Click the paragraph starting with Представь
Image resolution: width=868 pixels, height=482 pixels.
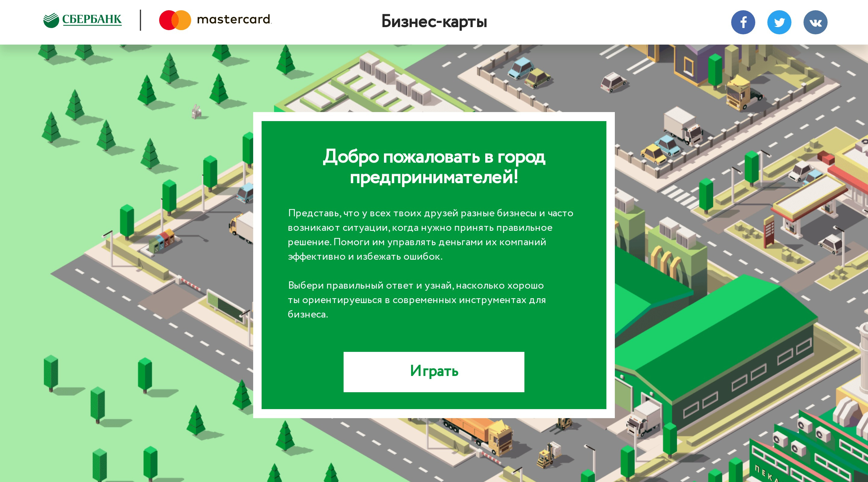point(430,234)
